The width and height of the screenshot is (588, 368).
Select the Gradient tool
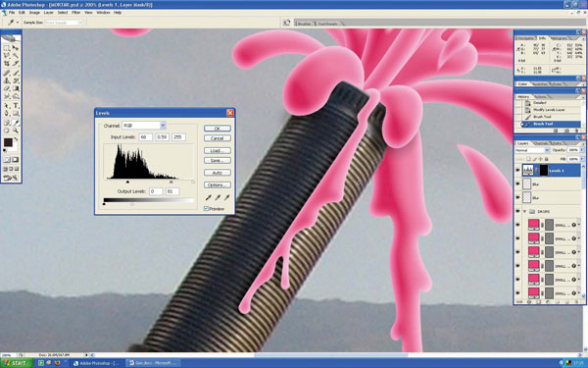pos(16,88)
